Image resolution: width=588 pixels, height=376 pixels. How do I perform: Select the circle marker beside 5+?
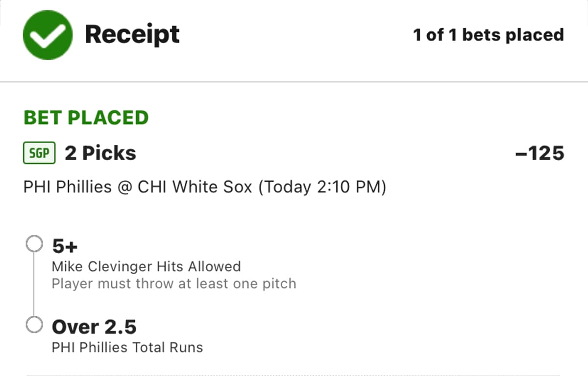point(34,244)
